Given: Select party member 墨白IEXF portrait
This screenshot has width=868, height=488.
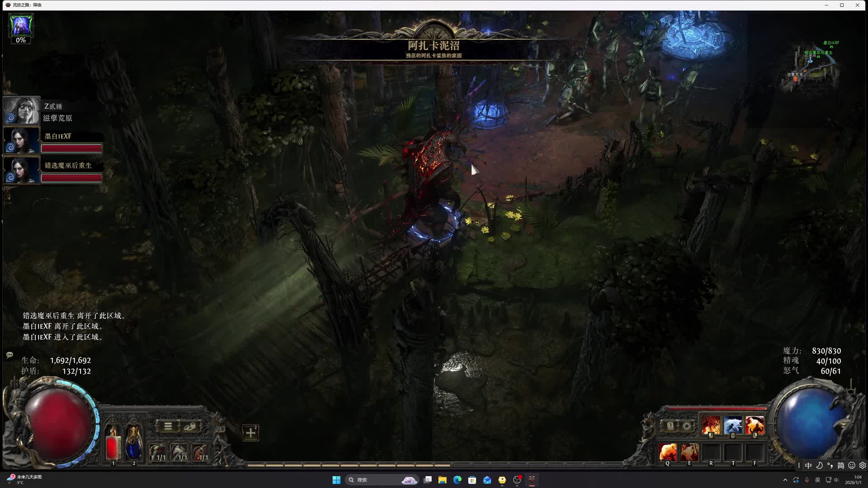Looking at the screenshot, I should click(21, 141).
